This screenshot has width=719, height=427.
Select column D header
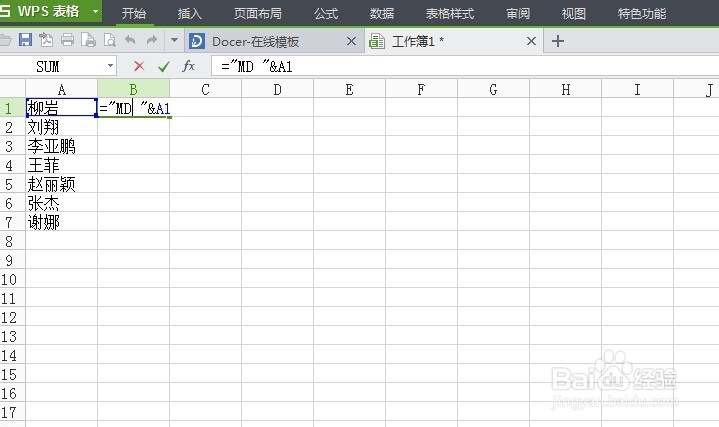pos(277,89)
